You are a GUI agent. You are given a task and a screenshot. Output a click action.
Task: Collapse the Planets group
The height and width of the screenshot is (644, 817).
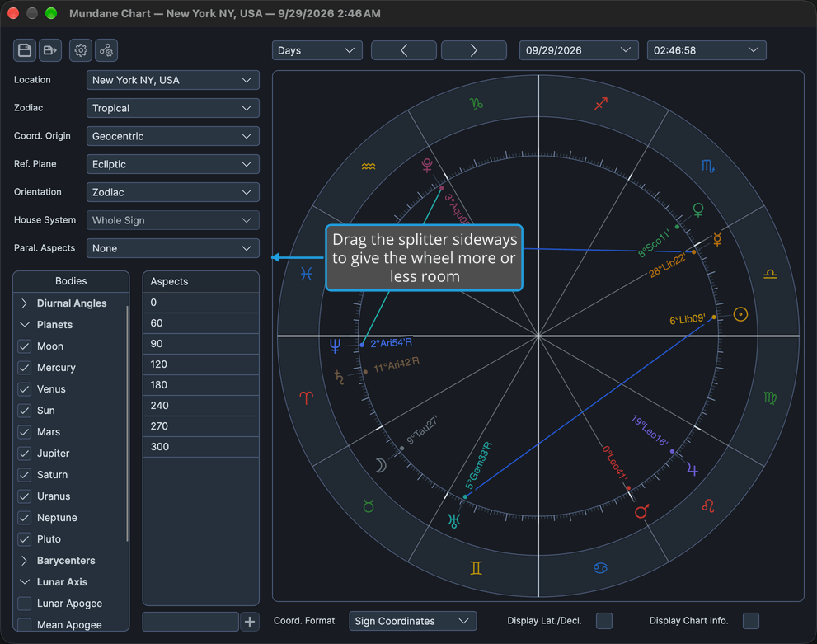[x=24, y=325]
